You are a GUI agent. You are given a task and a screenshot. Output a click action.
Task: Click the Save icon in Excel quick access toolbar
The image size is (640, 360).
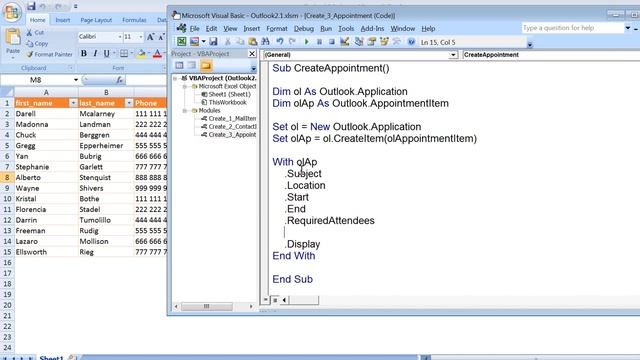[31, 6]
